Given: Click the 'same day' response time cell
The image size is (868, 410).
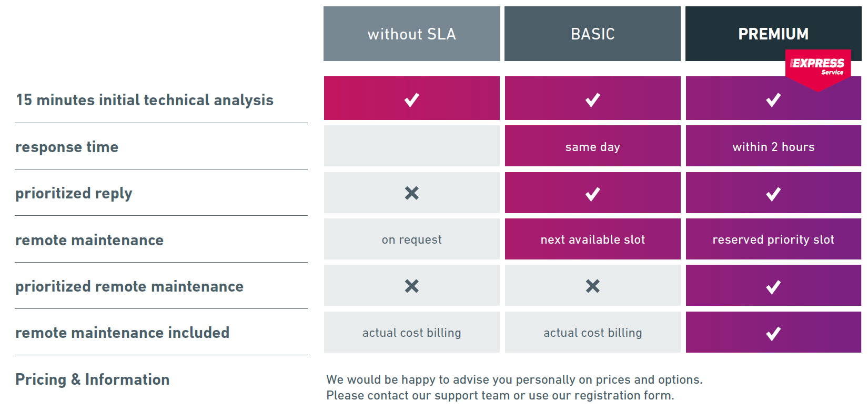Looking at the screenshot, I should point(592,147).
